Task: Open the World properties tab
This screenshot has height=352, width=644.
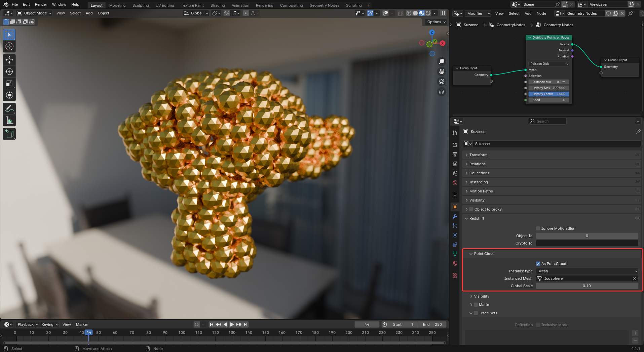Action: pyautogui.click(x=455, y=183)
